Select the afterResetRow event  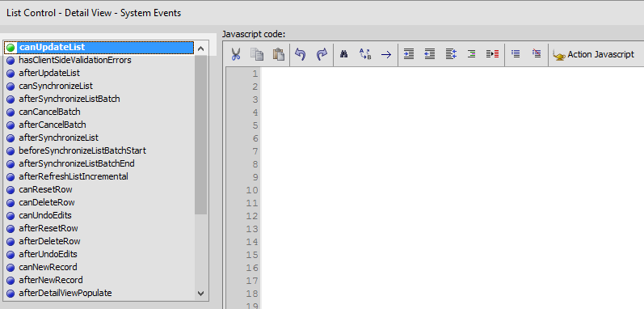pos(48,228)
